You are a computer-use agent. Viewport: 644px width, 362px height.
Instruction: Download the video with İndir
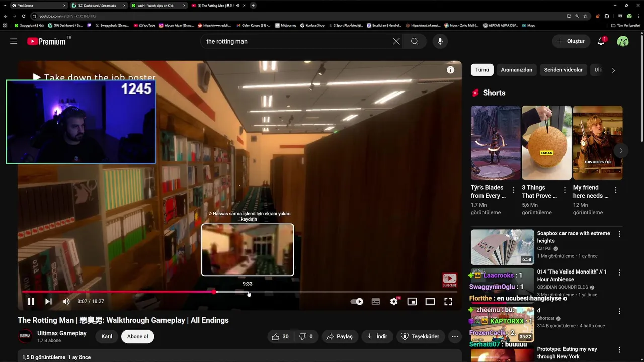[377, 337]
